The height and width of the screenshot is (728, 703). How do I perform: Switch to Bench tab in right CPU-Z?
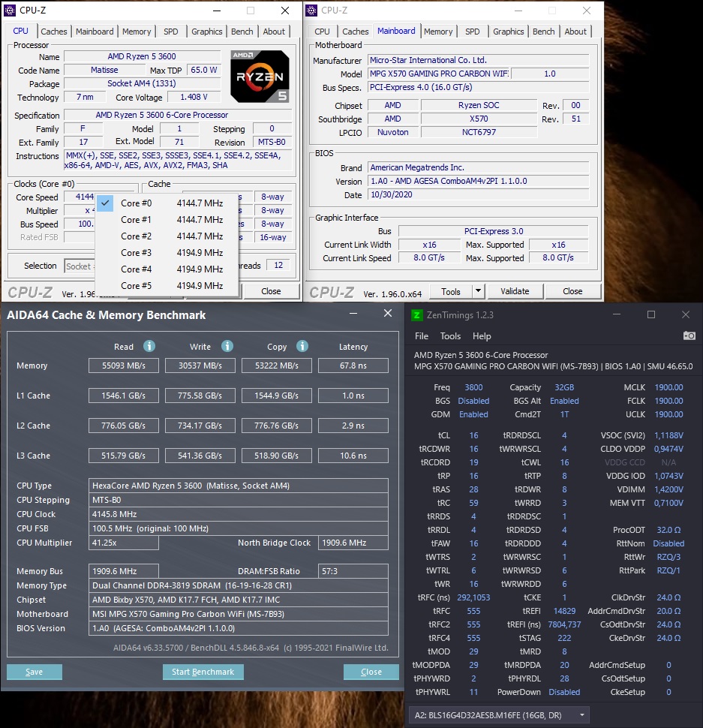543,32
